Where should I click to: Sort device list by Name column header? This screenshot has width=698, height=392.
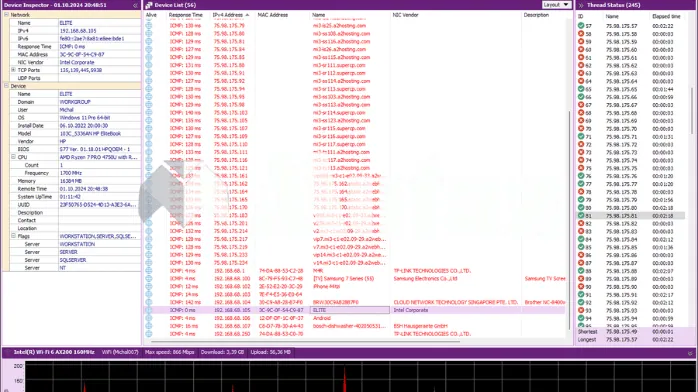coord(318,15)
